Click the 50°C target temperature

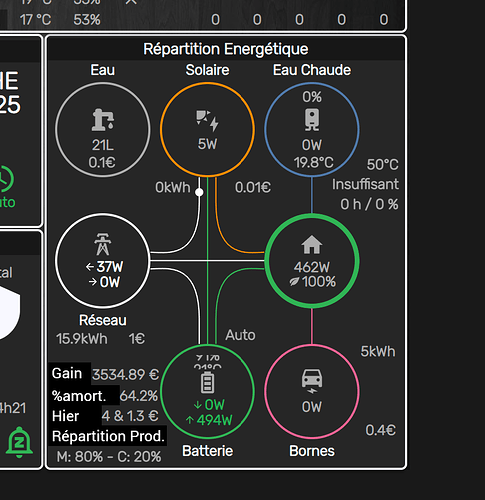click(382, 164)
